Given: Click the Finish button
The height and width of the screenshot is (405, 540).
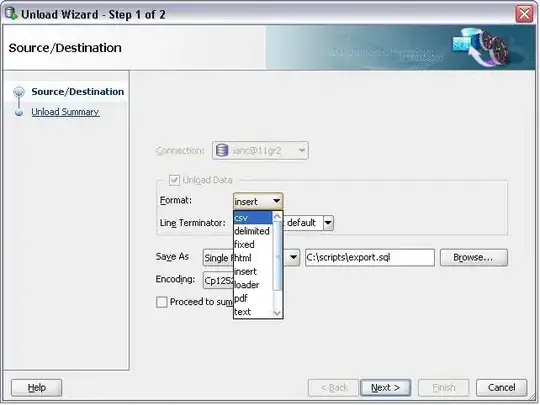Looking at the screenshot, I should [x=444, y=388].
